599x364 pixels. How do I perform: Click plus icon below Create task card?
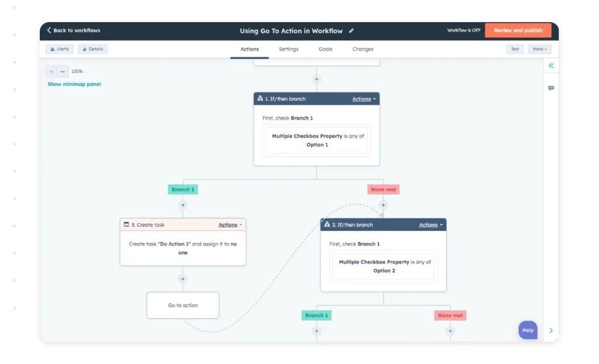point(183,279)
